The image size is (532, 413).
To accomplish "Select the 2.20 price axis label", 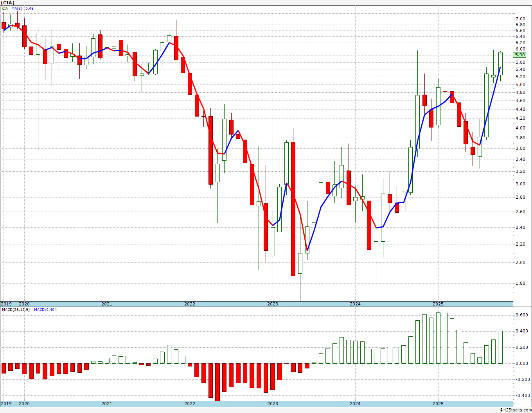I will (520, 244).
